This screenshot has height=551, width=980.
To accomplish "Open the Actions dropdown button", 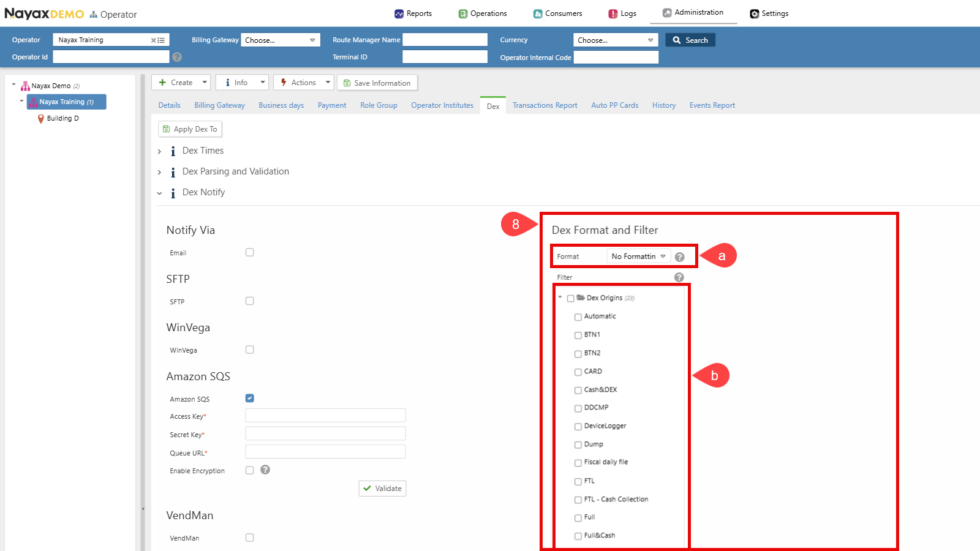I will (303, 83).
